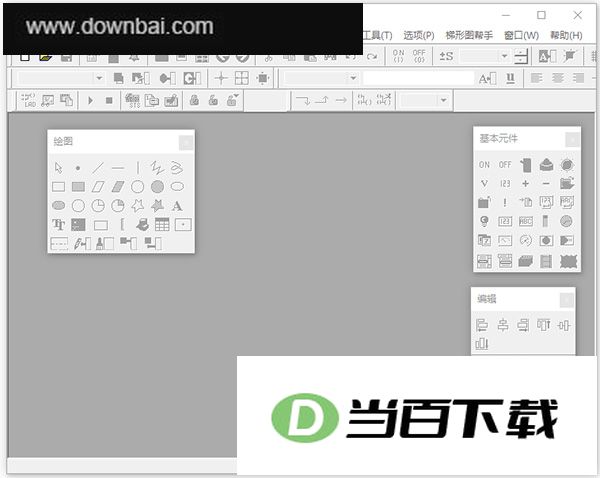The height and width of the screenshot is (478, 600).
Task: Add the ABC text display component in row four
Action: tap(525, 221)
